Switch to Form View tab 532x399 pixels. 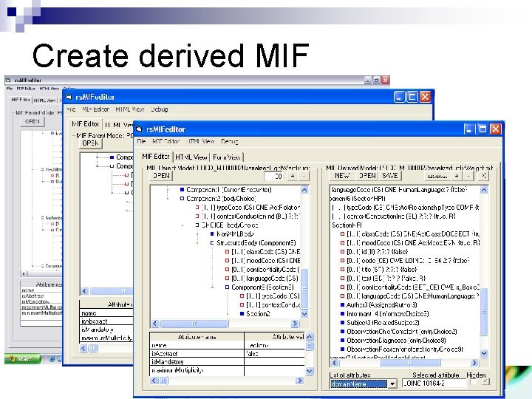[x=227, y=157]
